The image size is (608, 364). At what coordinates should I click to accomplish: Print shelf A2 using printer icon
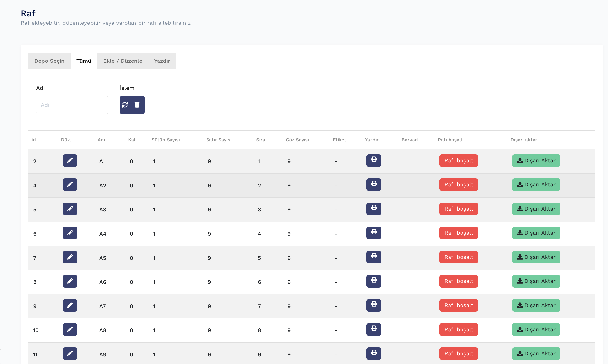tap(374, 185)
